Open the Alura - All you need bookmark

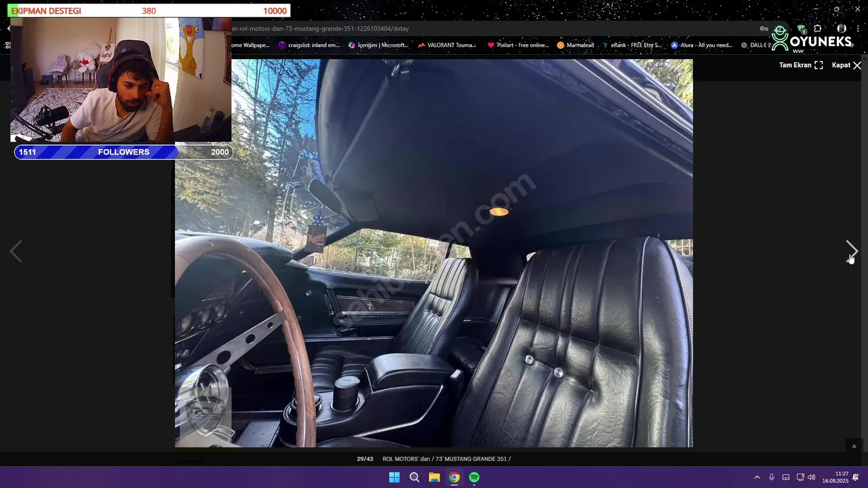point(702,45)
